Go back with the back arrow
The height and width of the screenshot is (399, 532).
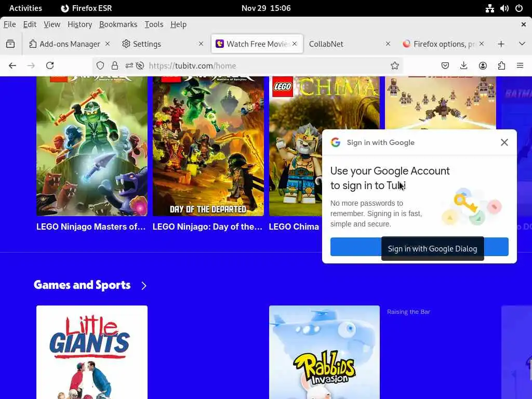coord(12,65)
